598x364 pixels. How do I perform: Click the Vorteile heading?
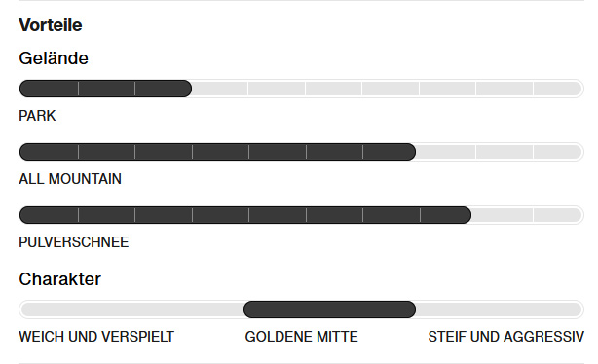(51, 25)
